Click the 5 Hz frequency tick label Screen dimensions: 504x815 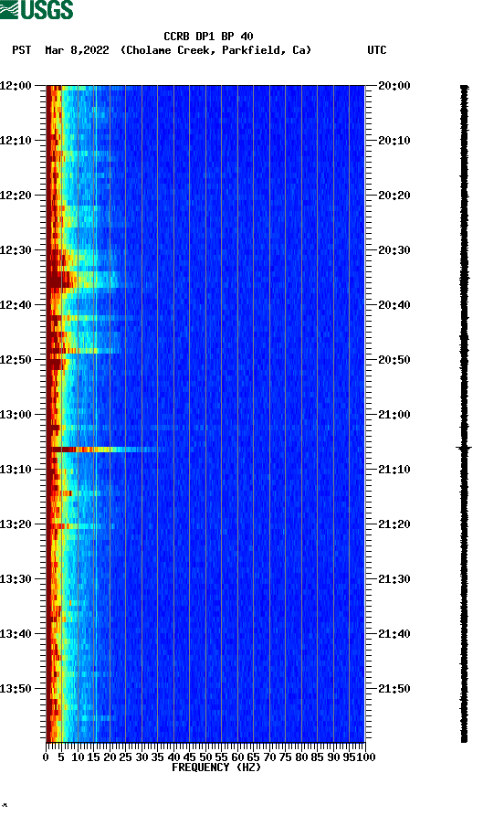point(61,757)
